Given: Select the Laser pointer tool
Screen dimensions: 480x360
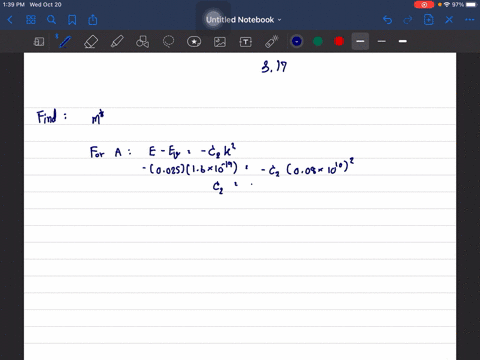Looking at the screenshot, I should 272,42.
